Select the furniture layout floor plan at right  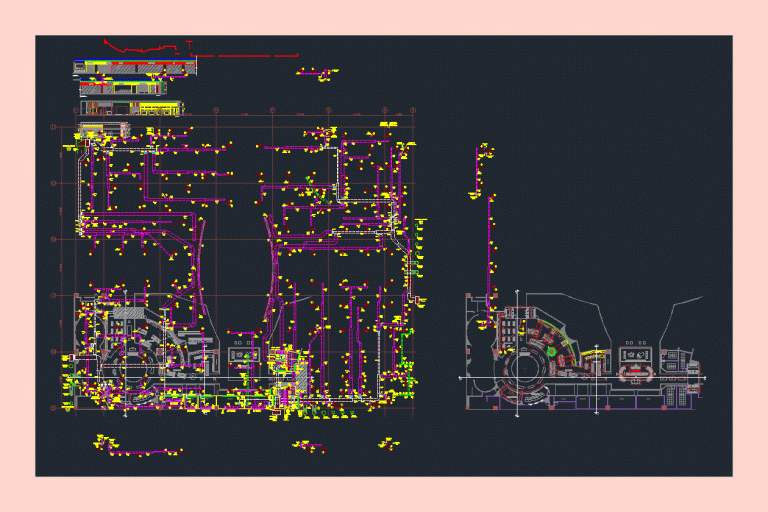583,353
